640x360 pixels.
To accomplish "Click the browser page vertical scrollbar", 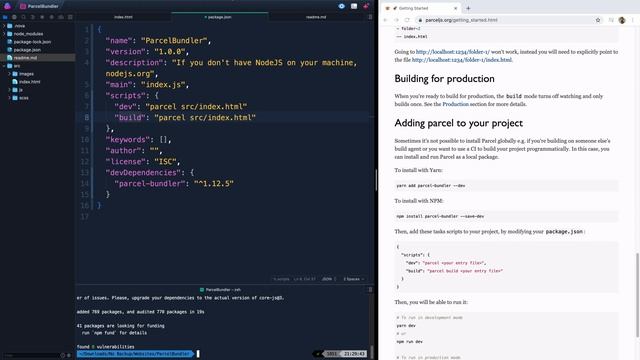I will 637,295.
